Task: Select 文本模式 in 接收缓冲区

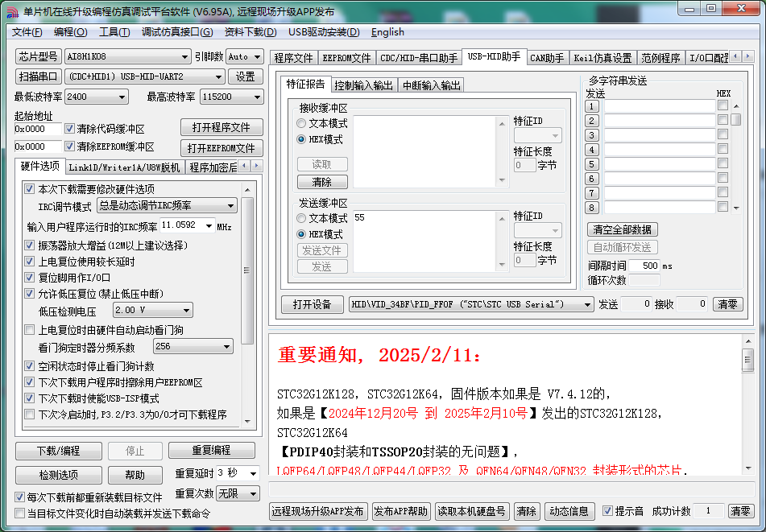Action: point(301,123)
